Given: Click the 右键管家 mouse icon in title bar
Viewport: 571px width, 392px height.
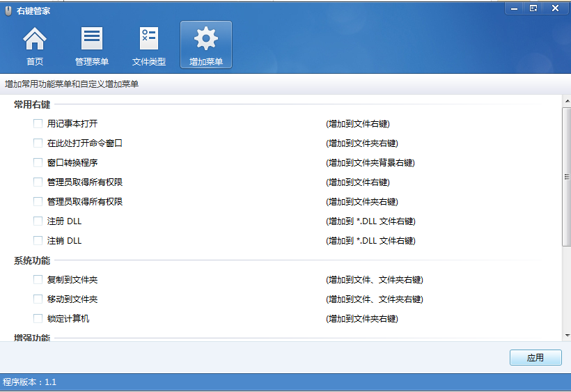Looking at the screenshot, I should pyautogui.click(x=8, y=10).
